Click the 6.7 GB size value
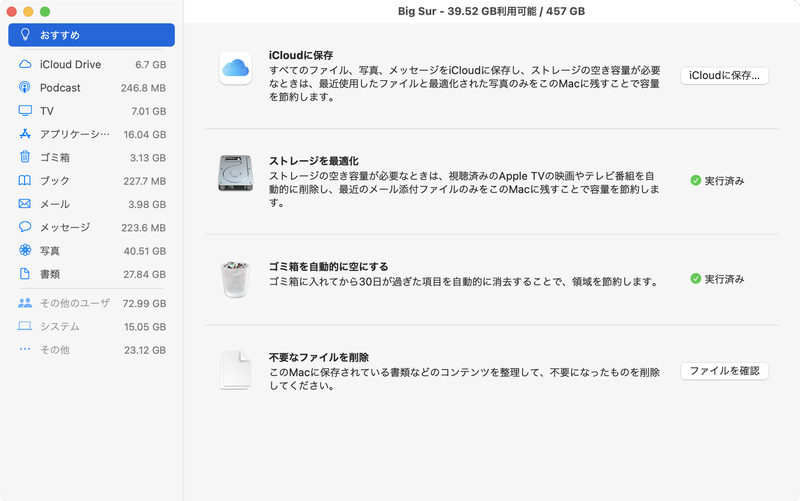800x501 pixels. click(x=151, y=65)
